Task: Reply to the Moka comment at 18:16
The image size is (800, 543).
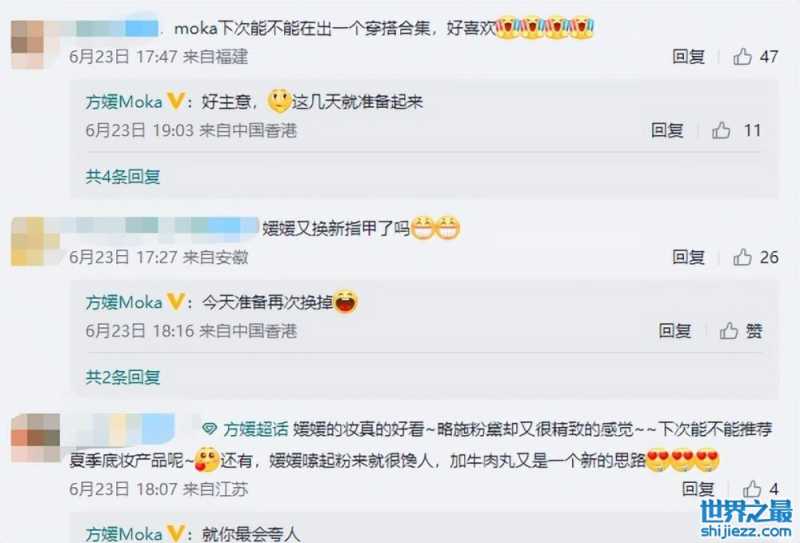Action: [x=674, y=331]
